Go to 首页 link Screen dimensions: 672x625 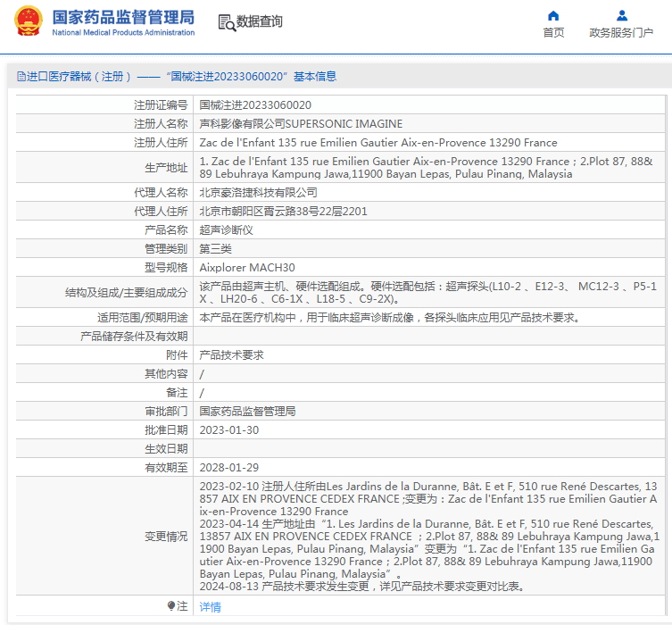pos(553,32)
